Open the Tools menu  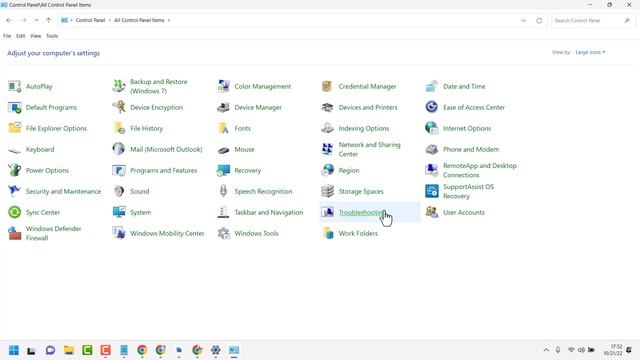click(x=52, y=36)
